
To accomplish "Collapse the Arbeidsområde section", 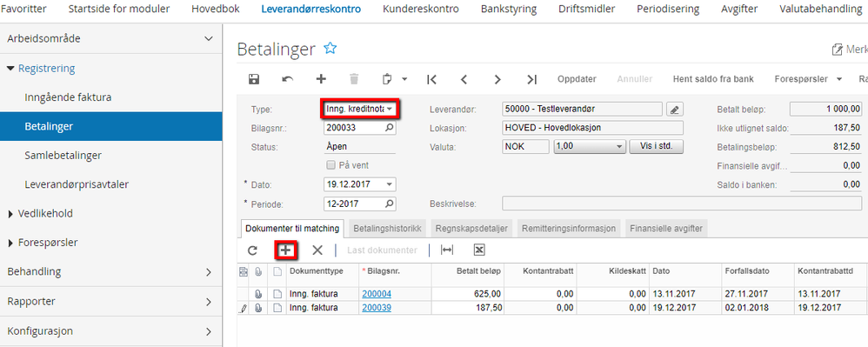I will coord(208,39).
